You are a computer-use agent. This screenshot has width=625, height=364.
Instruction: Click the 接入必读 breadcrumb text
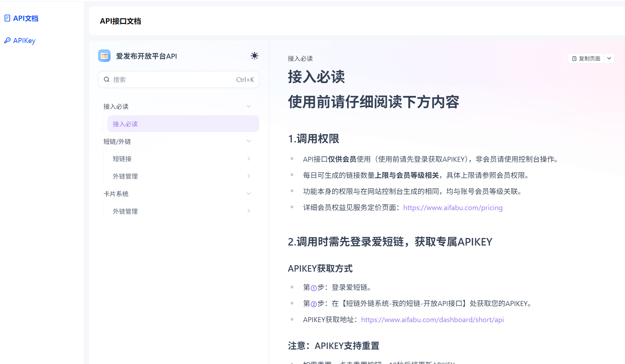[300, 59]
